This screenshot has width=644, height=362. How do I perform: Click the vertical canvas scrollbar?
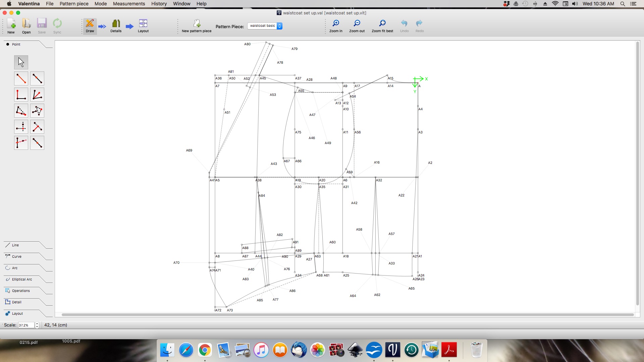point(638,174)
